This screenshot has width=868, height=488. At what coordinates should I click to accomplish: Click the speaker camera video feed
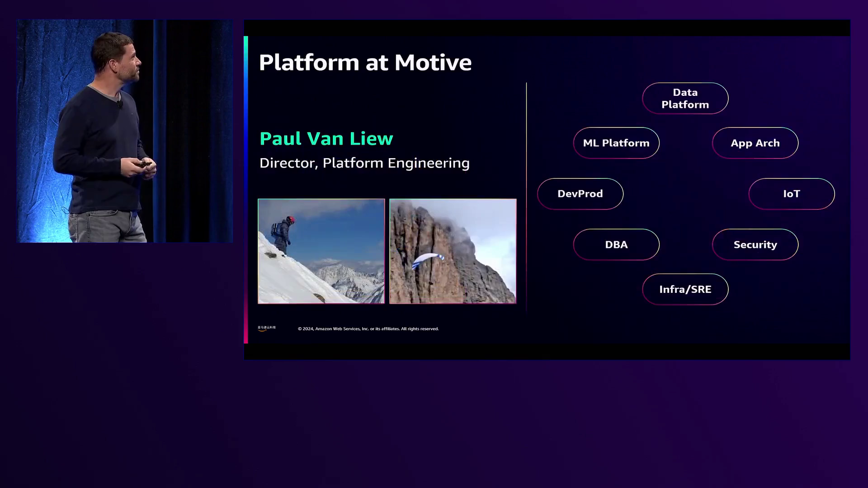[x=125, y=131]
